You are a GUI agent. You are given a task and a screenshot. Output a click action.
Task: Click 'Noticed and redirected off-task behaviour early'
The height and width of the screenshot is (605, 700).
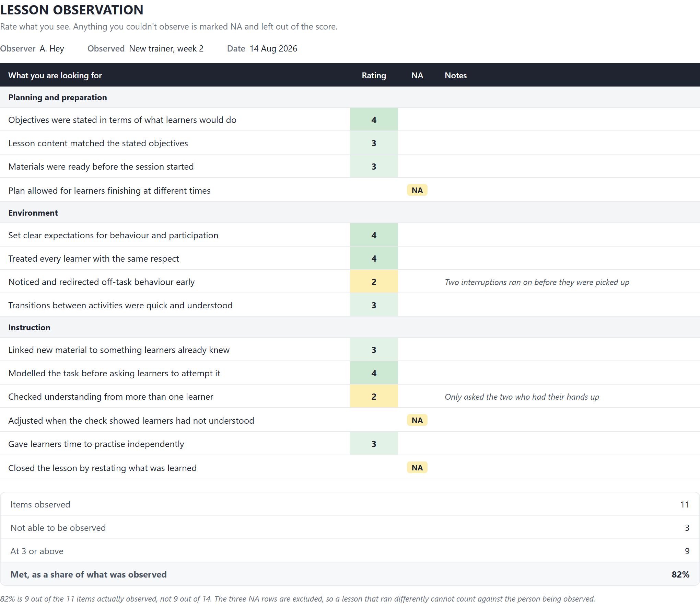[102, 282]
